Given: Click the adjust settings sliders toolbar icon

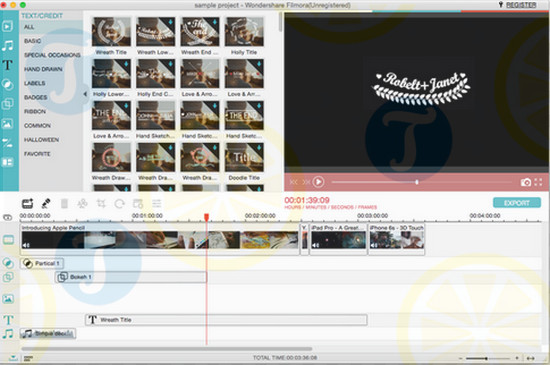Looking at the screenshot, I should [156, 203].
